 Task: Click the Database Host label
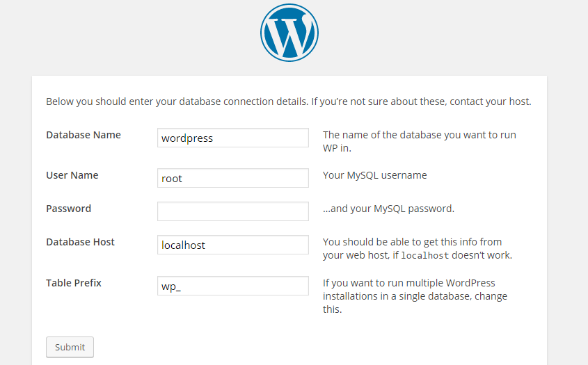(80, 242)
